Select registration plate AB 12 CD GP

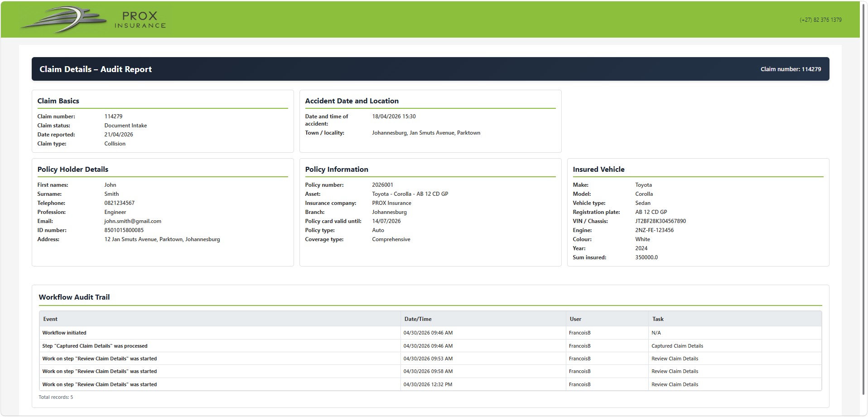tap(651, 212)
